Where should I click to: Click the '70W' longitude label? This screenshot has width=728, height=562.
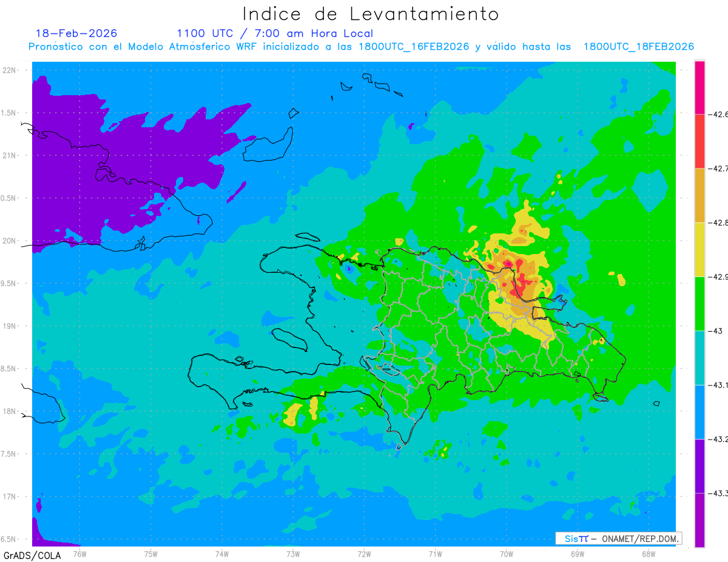[x=506, y=554]
